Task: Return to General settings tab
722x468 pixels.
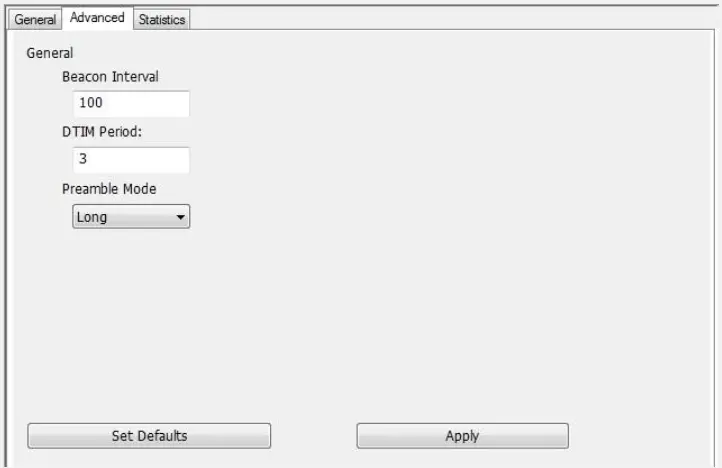Action: click(x=35, y=19)
